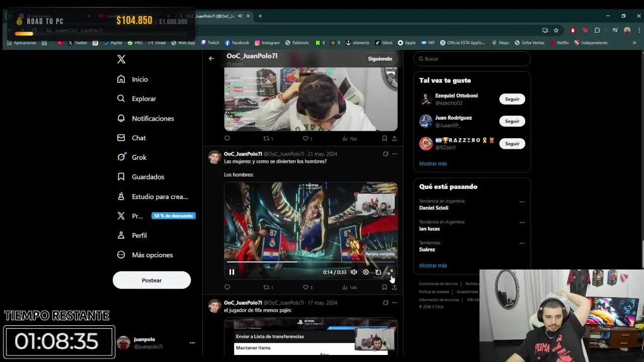The image size is (644, 362).
Task: Repost the 21 may. 2024 post
Action: pyautogui.click(x=268, y=287)
